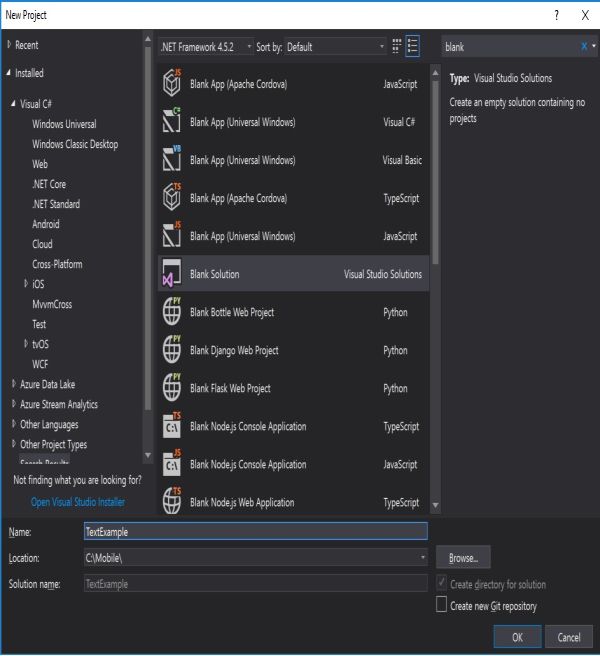Click the Blank App (Universal Windows) JavaScript icon
The width and height of the screenshot is (600, 656).
[x=172, y=235]
